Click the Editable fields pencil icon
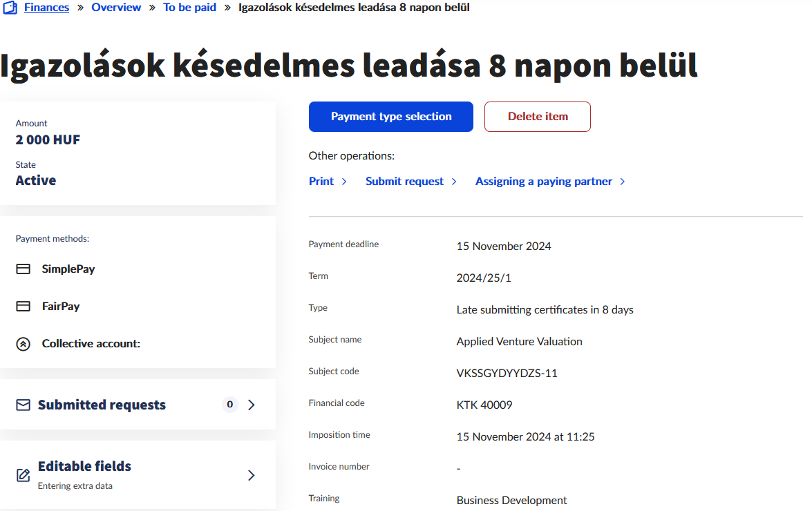Viewport: 812px width, 511px height. pyautogui.click(x=23, y=475)
